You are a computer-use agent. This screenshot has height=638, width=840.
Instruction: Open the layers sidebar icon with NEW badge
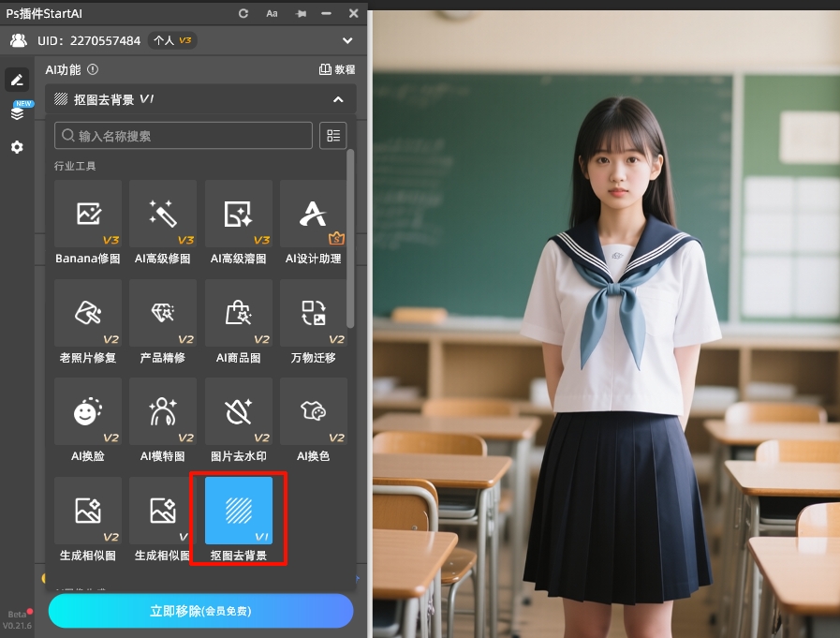pos(16,112)
